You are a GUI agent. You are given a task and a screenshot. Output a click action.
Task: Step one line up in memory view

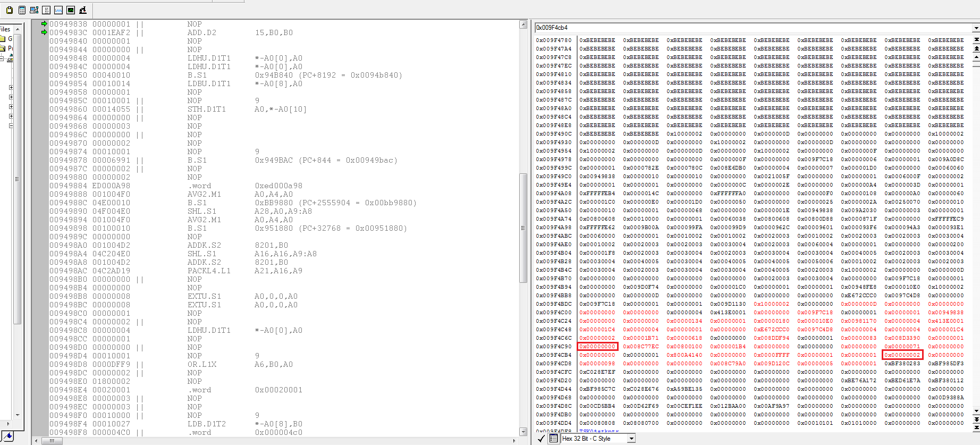click(x=976, y=56)
